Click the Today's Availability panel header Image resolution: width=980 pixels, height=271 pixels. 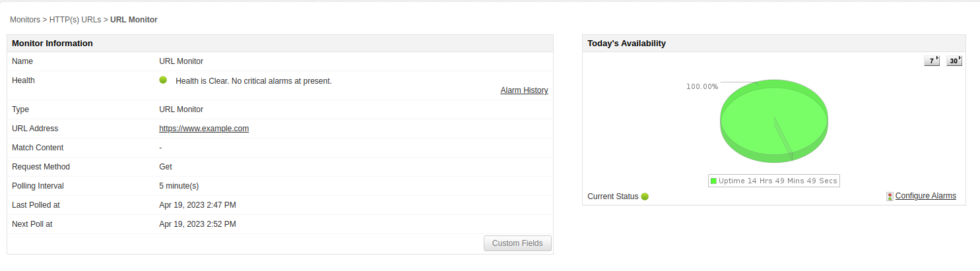click(626, 44)
